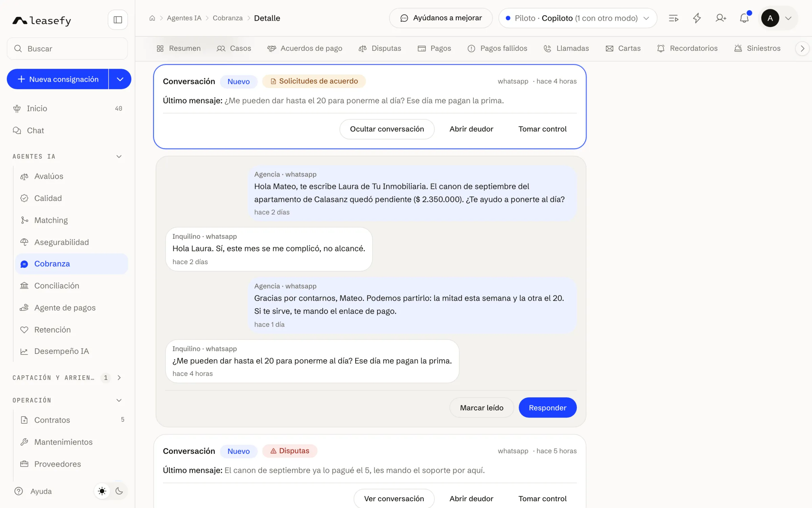Image resolution: width=812 pixels, height=508 pixels.
Task: Go to Matching agent
Action: (71, 220)
